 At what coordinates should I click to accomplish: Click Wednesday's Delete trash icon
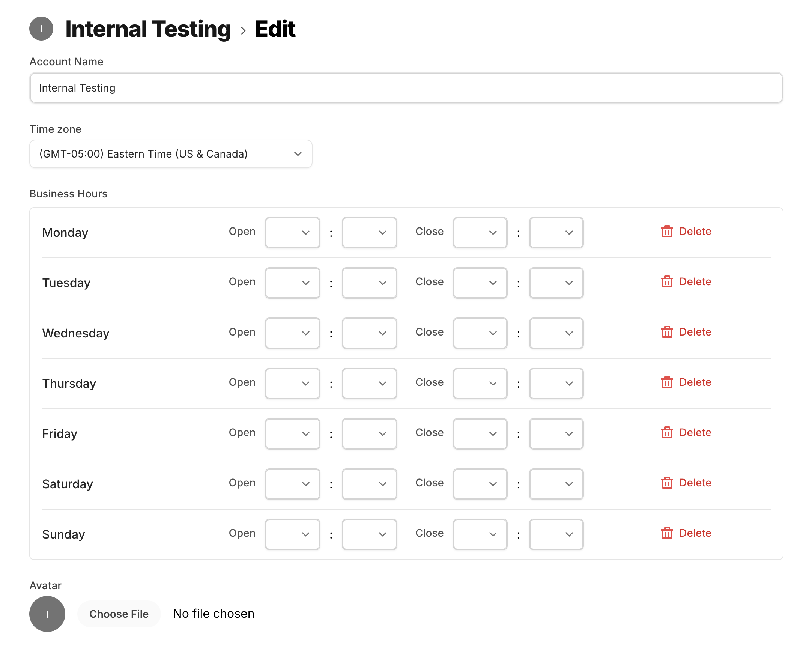pyautogui.click(x=667, y=332)
